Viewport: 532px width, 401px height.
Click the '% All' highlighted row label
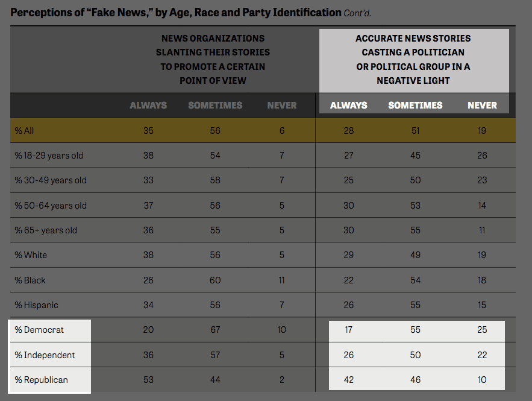(24, 131)
